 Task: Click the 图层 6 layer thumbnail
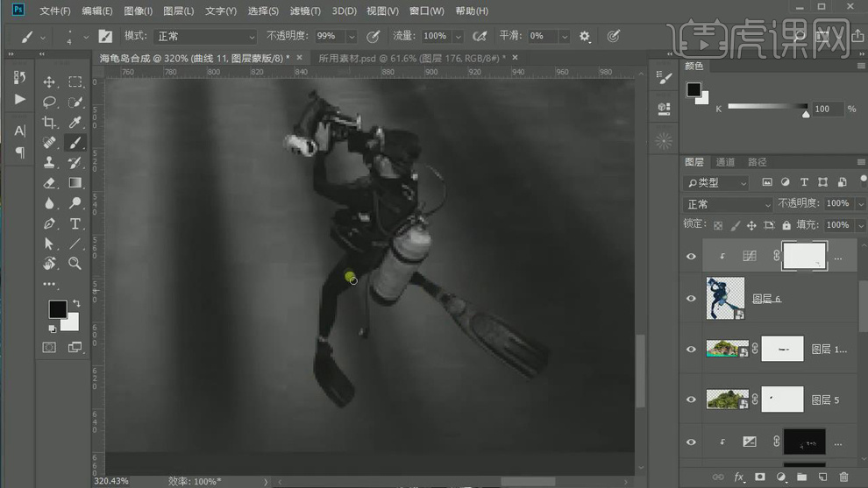[725, 299]
